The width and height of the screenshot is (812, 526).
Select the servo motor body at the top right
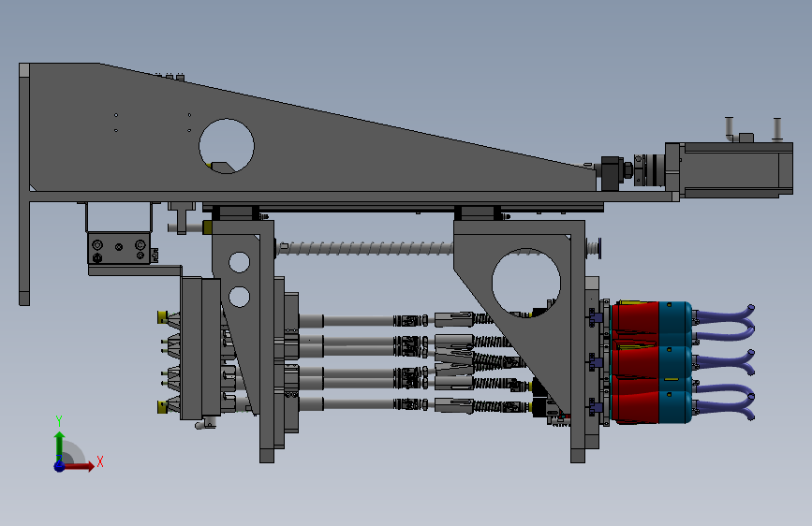pos(735,169)
